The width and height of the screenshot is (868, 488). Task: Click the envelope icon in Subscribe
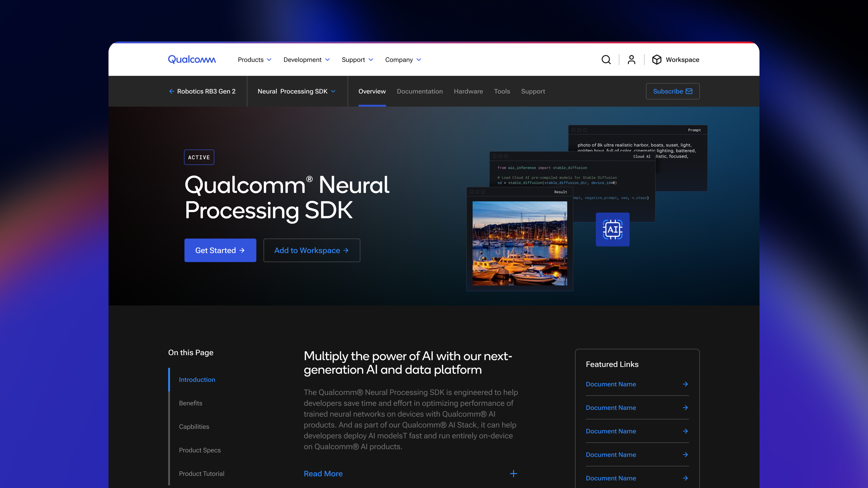[x=689, y=91]
